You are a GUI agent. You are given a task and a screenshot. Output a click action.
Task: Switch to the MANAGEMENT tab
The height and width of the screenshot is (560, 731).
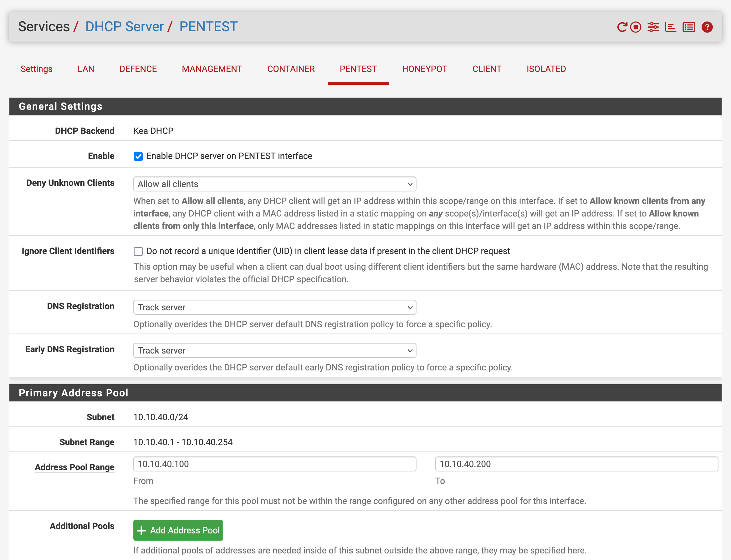(212, 69)
